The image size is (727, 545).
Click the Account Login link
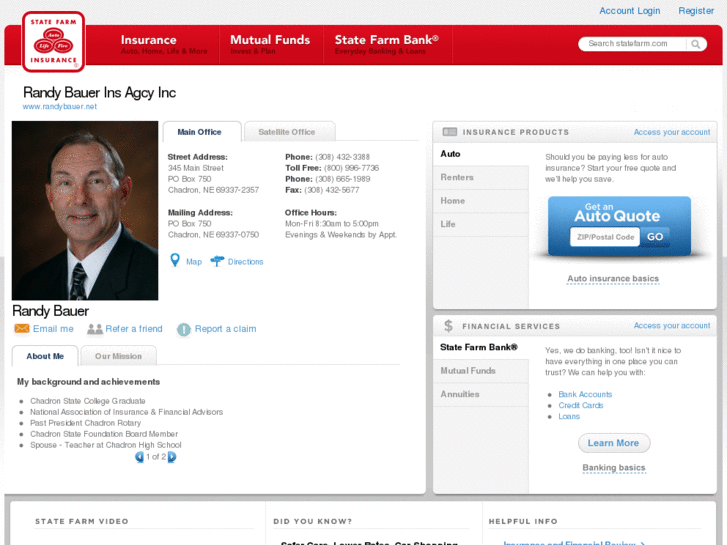(x=630, y=11)
